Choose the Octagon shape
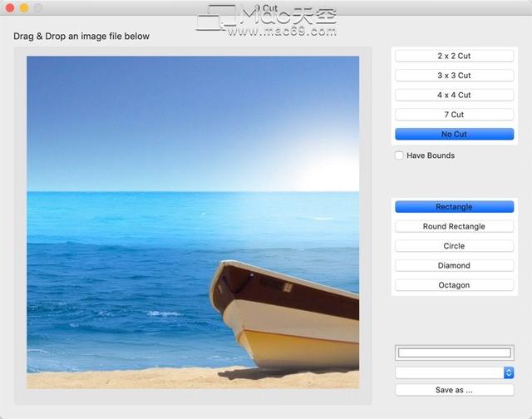Viewport: 532px width, 419px height. 454,285
